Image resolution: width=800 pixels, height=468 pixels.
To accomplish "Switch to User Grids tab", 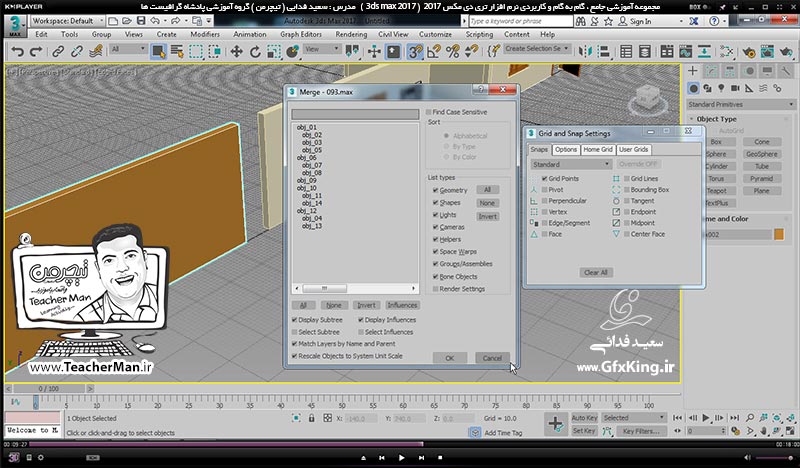I will pos(633,150).
